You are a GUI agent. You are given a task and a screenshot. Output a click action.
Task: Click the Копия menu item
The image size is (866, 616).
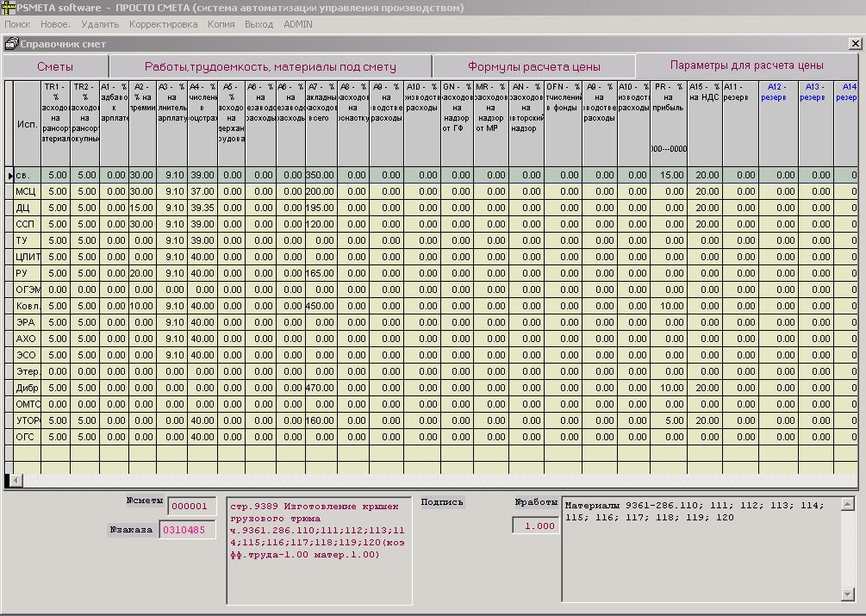click(x=221, y=24)
